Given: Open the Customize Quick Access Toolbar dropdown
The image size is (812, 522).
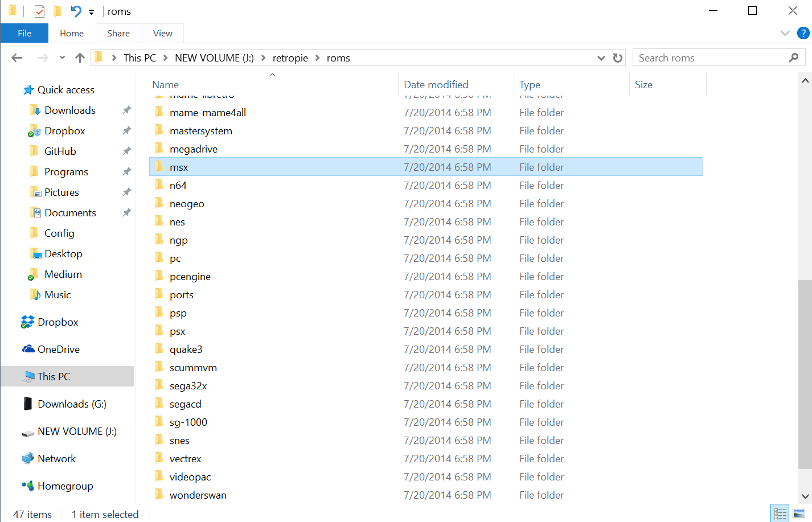Looking at the screenshot, I should pos(91,12).
